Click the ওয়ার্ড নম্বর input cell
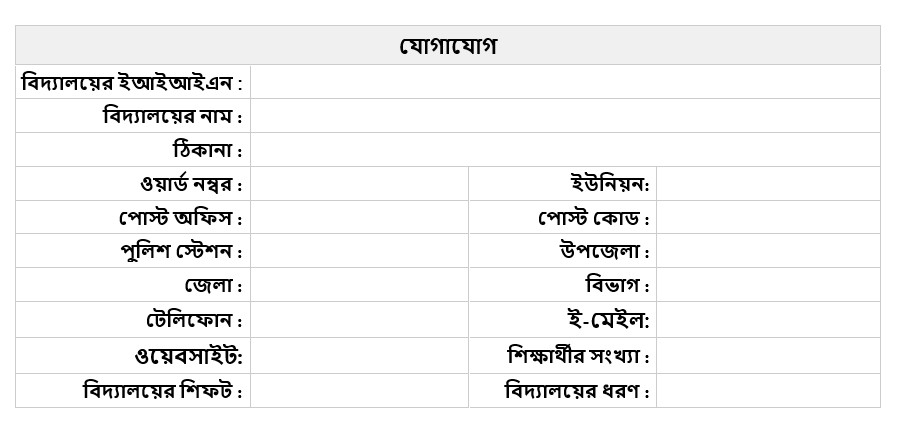Image resolution: width=898 pixels, height=431 pixels. 359,184
